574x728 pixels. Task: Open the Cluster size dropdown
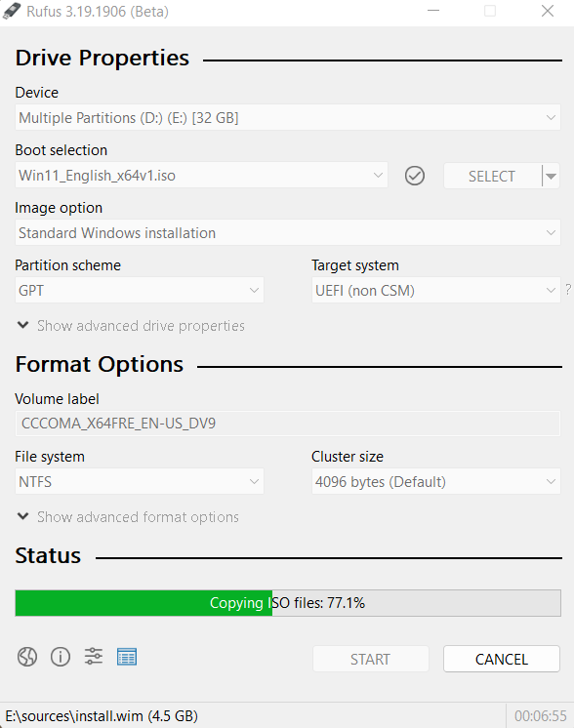click(x=435, y=481)
